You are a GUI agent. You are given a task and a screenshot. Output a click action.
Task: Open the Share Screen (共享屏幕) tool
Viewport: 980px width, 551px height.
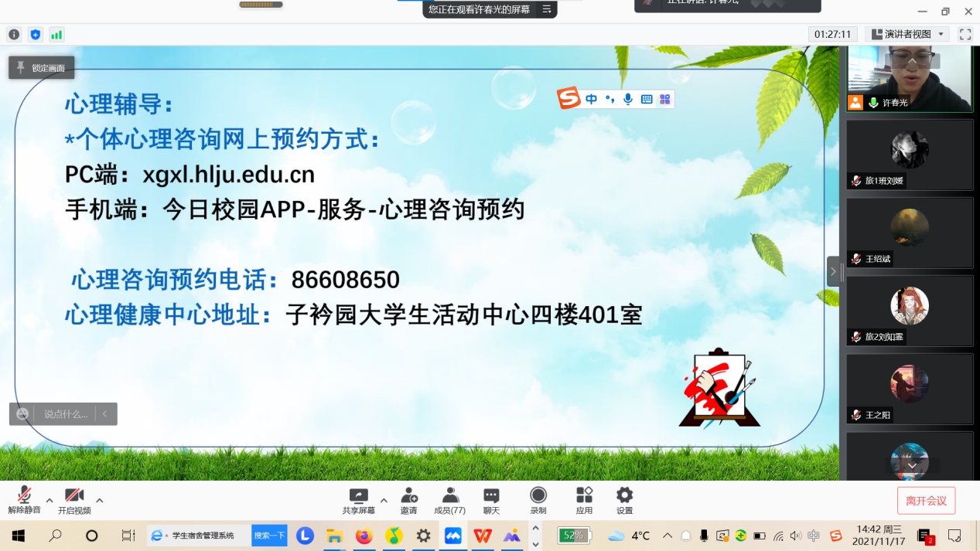click(x=358, y=500)
